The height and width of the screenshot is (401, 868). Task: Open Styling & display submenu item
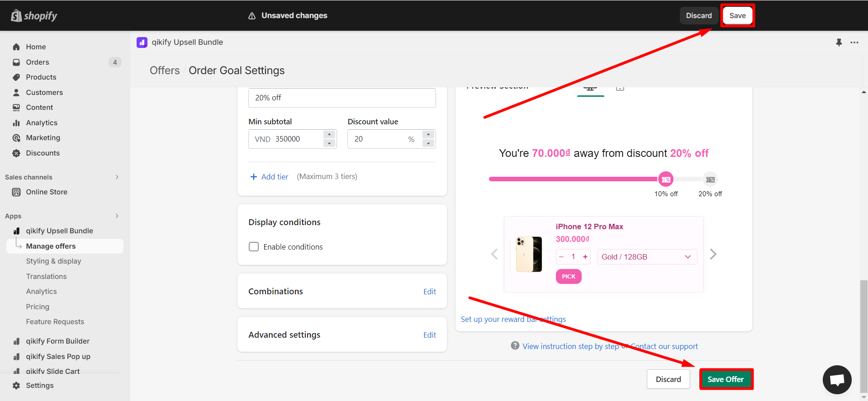coord(53,261)
